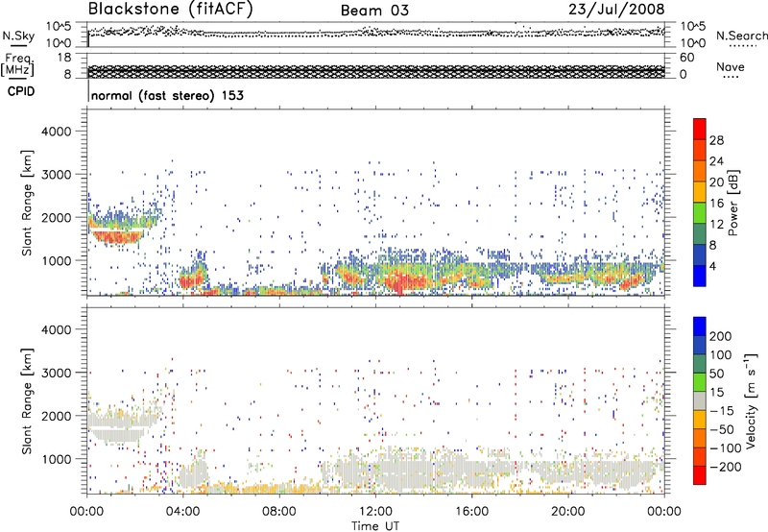Click the gray segment of the velocity colorbar
The height and width of the screenshot is (532, 768).
point(700,400)
